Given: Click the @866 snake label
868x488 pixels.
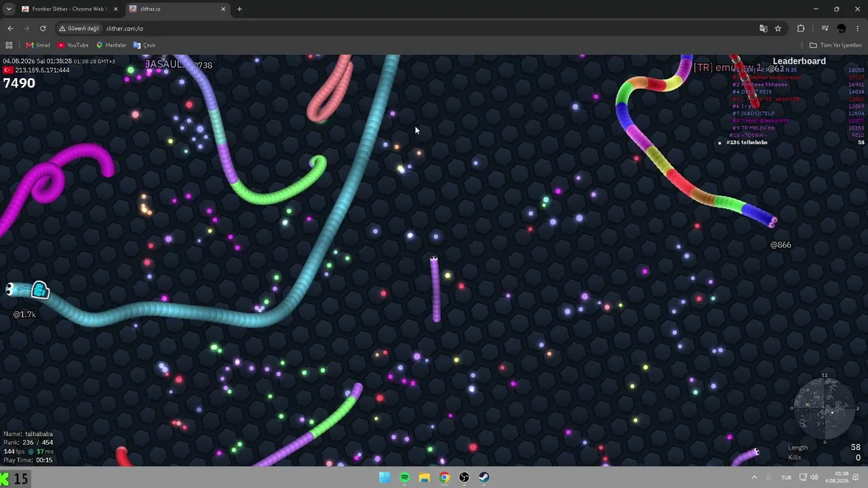Looking at the screenshot, I should point(781,245).
